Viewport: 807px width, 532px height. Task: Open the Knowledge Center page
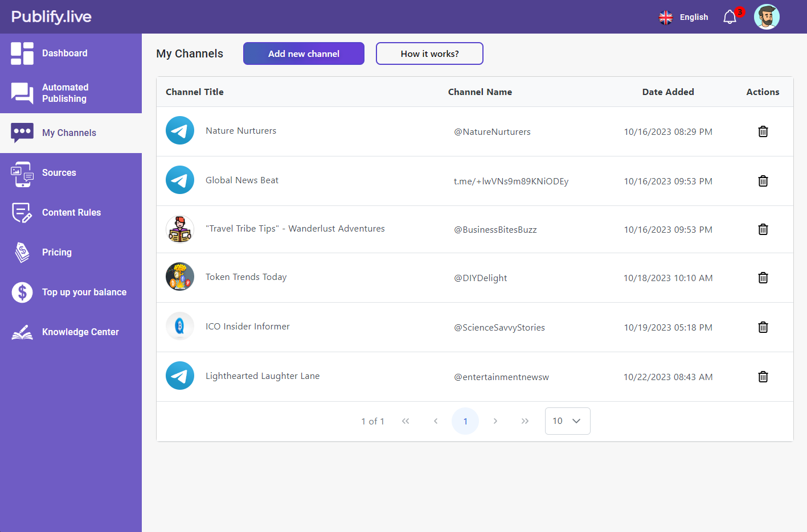pyautogui.click(x=80, y=332)
